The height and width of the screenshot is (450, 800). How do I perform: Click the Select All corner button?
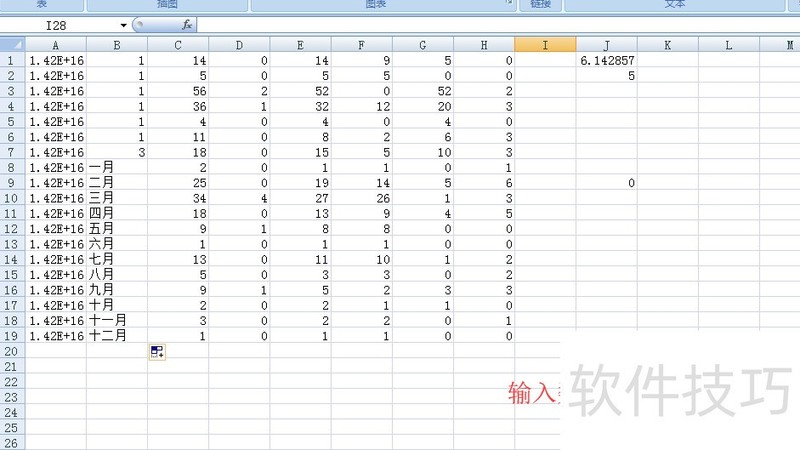11,45
